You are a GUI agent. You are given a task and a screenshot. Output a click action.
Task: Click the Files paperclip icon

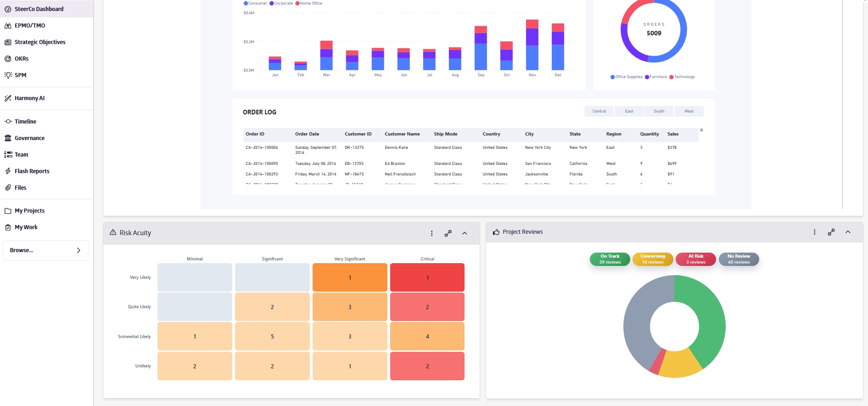tap(8, 188)
